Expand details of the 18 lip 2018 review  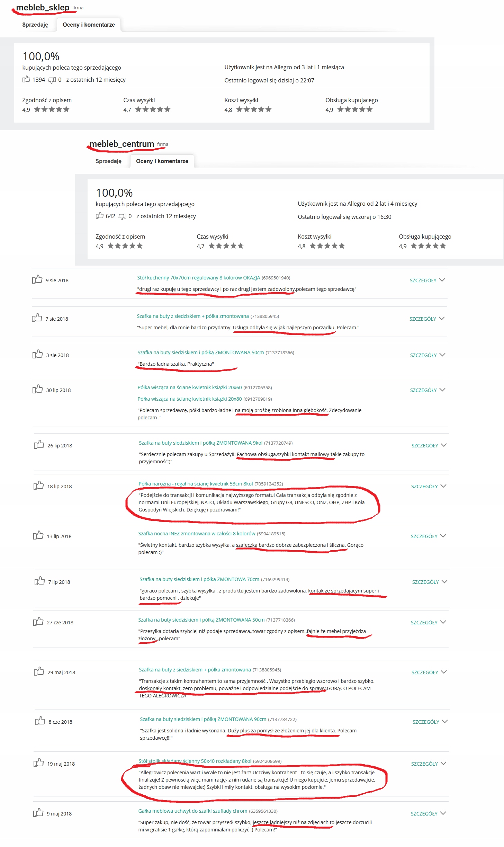429,486
